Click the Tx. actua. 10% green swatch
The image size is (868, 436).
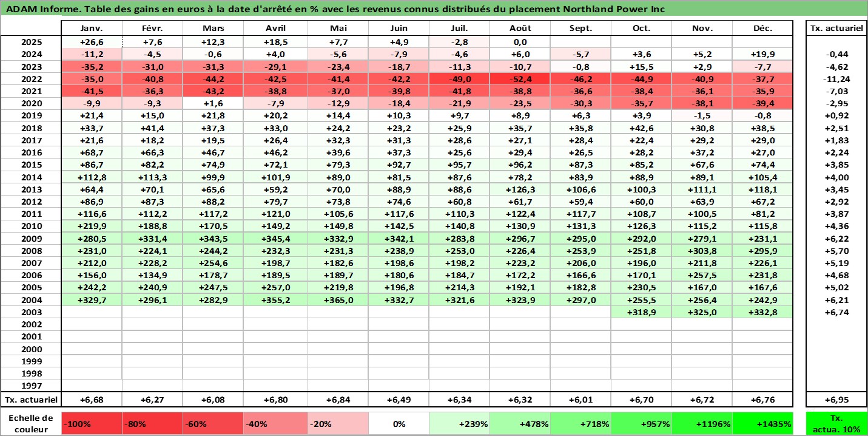pos(836,423)
